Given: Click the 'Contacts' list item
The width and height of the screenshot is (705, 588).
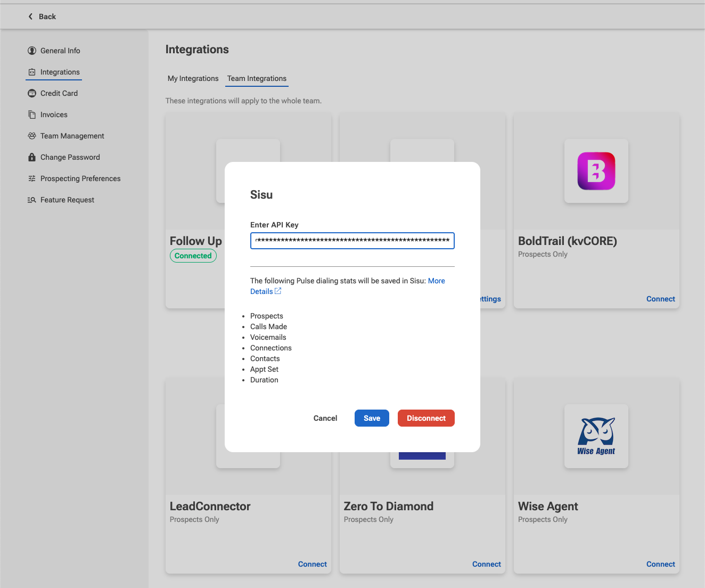Looking at the screenshot, I should coord(265,358).
